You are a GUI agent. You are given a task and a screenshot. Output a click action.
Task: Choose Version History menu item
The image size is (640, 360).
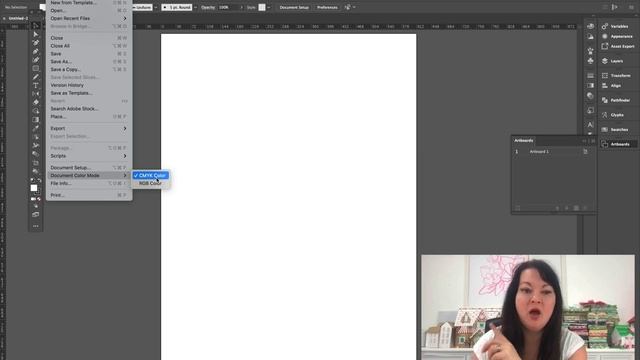coord(89,85)
